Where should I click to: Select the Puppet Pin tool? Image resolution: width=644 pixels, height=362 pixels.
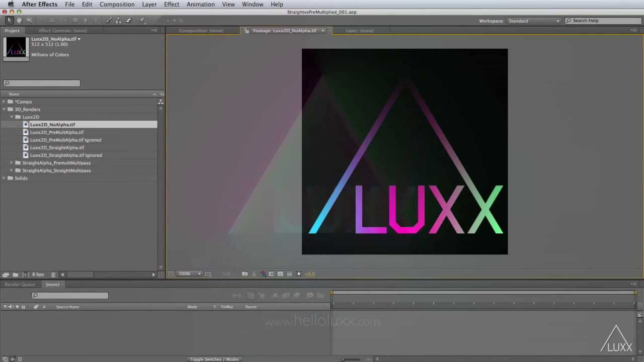(142, 20)
